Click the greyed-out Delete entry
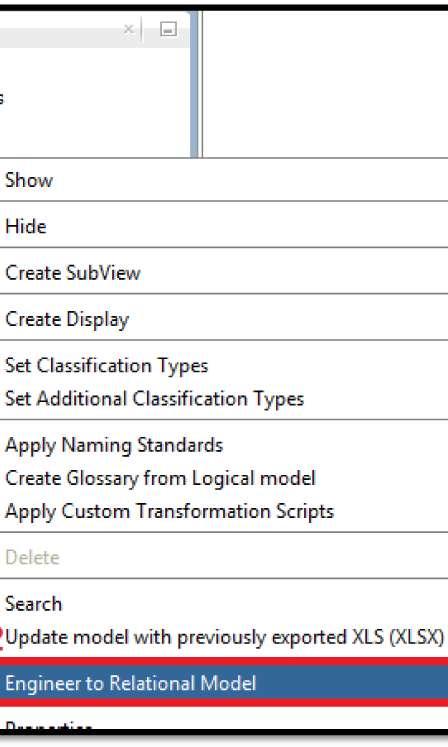This screenshot has height=747, width=448. click(x=224, y=557)
